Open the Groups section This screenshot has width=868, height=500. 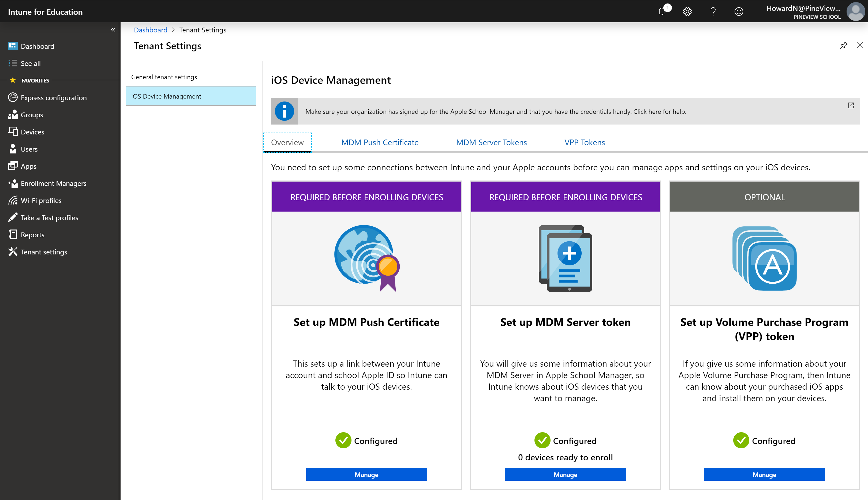[x=32, y=115]
